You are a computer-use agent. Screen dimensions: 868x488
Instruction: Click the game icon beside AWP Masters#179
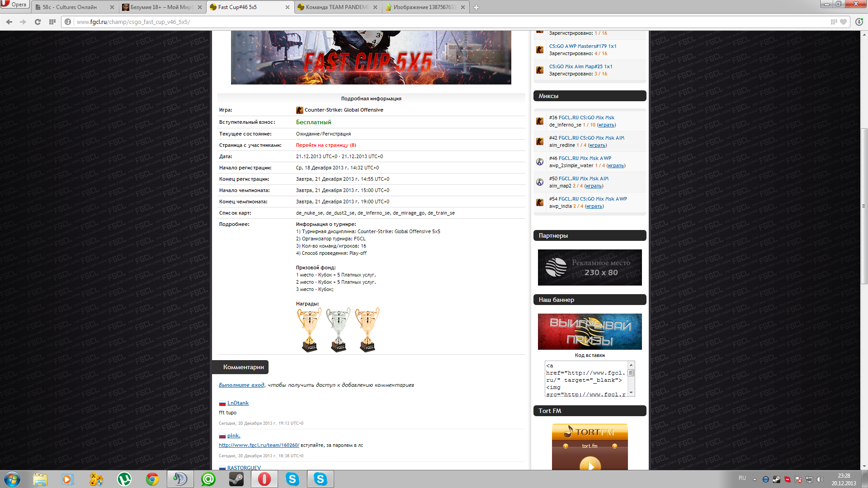pos(540,50)
